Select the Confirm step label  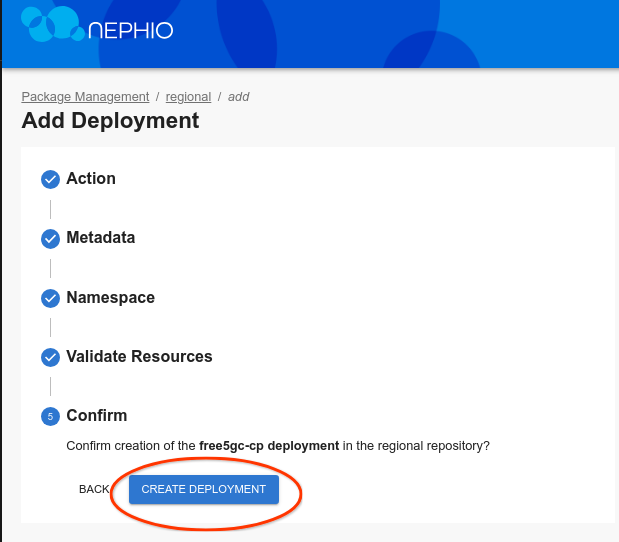(x=96, y=415)
